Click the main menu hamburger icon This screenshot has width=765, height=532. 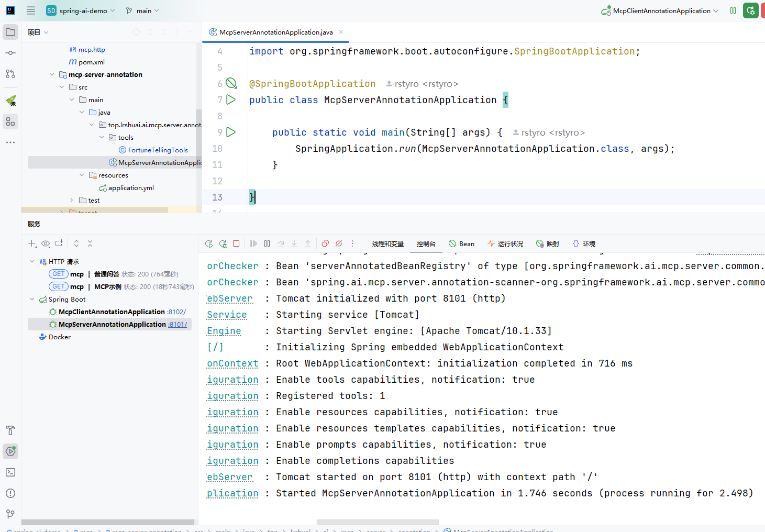coord(31,10)
